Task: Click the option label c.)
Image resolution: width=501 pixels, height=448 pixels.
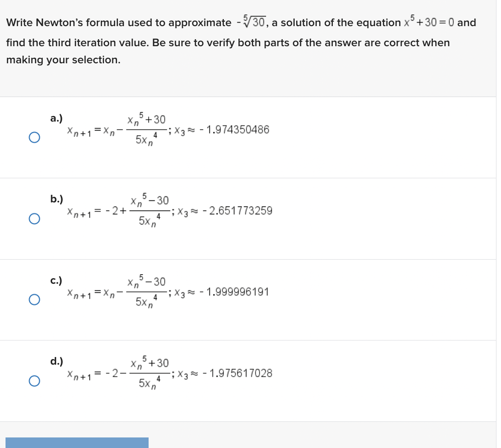Action: coord(55,279)
